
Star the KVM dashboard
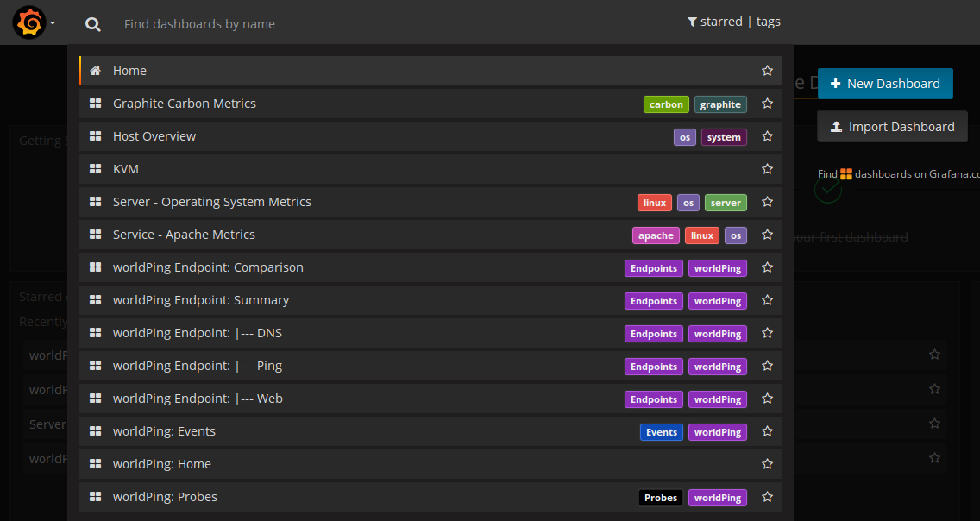coord(768,169)
